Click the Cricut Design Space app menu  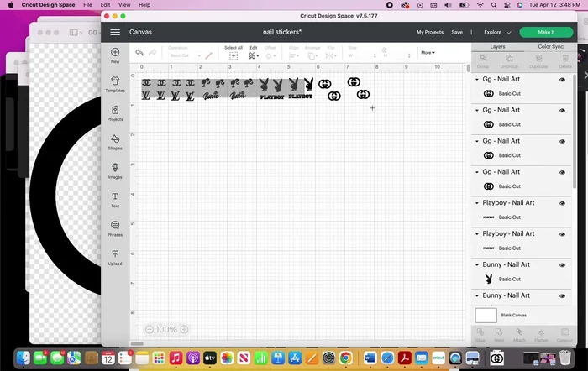coord(48,5)
